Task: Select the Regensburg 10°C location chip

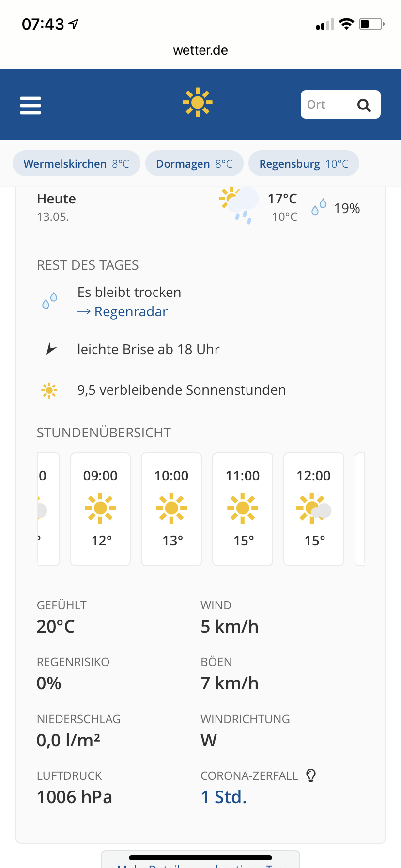Action: [x=304, y=164]
